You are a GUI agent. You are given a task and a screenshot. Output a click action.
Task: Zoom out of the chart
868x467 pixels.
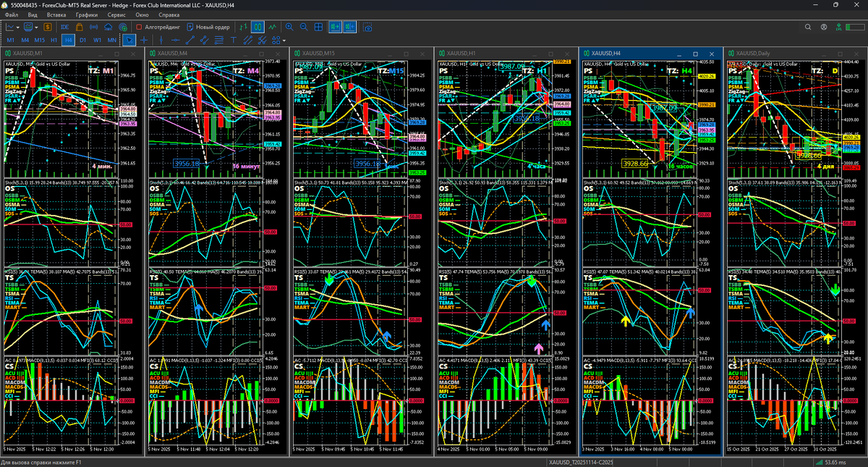pyautogui.click(x=304, y=27)
